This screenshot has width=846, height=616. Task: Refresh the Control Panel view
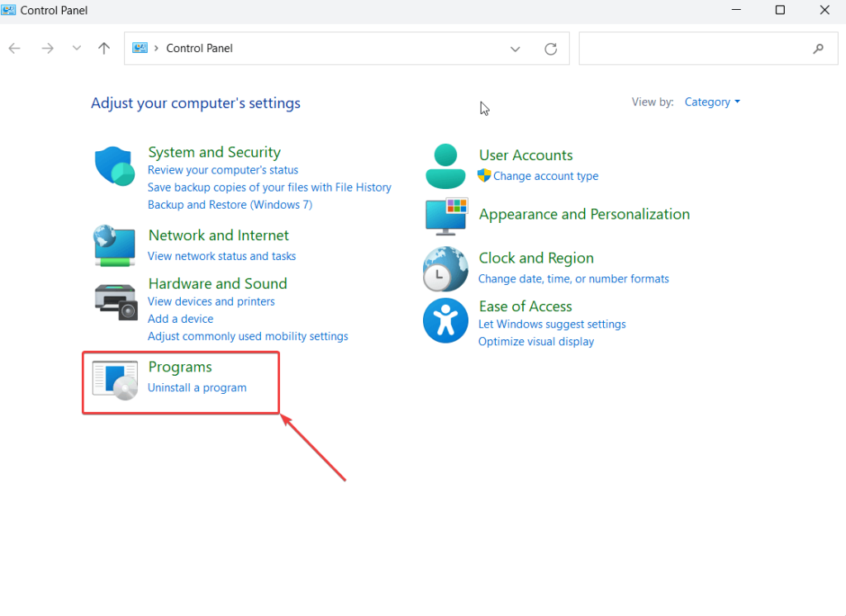click(x=551, y=49)
